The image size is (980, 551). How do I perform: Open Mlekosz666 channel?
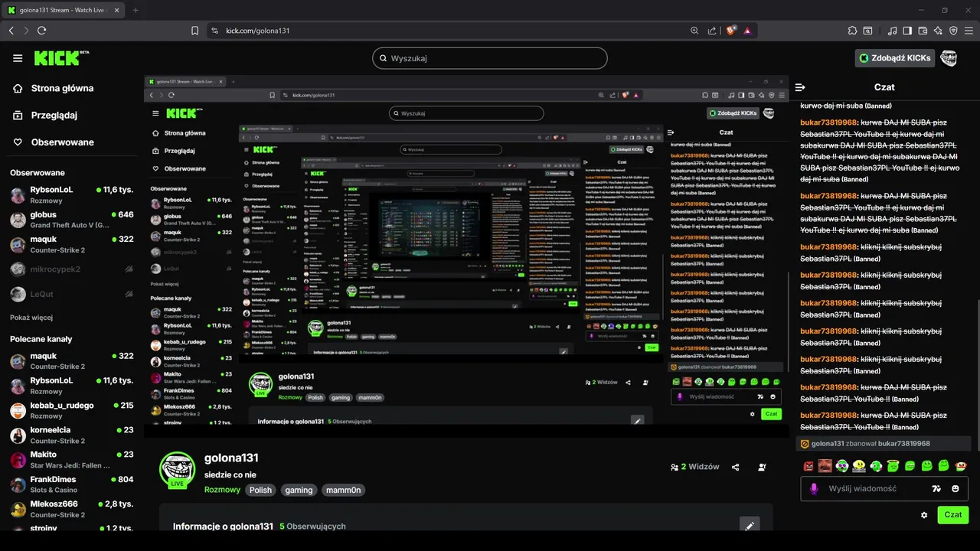point(72,509)
